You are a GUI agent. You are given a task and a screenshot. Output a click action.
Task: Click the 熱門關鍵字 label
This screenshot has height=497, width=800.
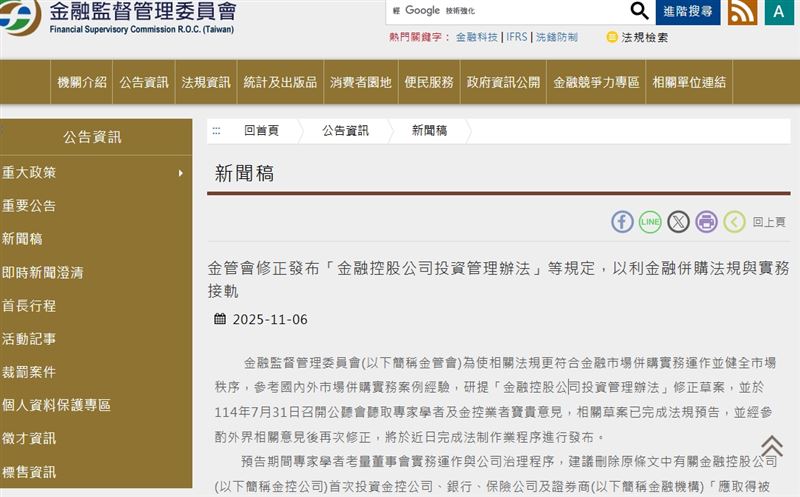(420, 37)
